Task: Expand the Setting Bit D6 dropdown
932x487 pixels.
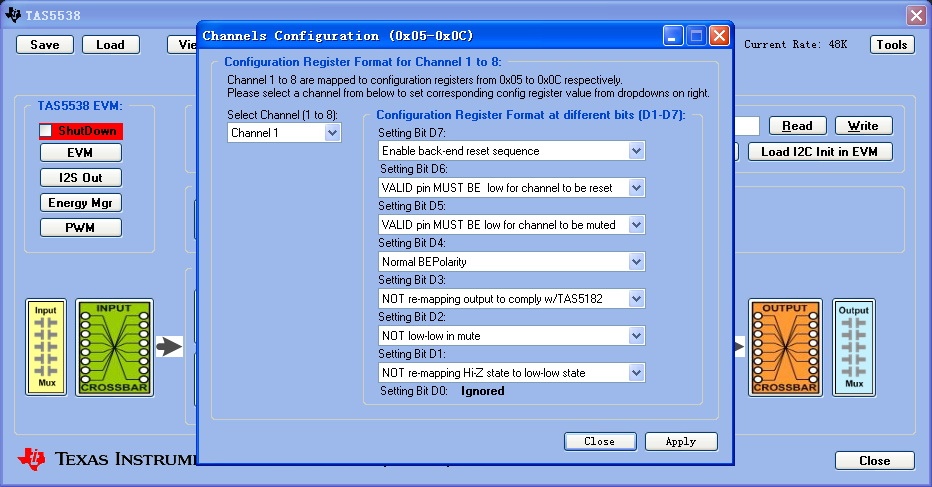Action: [x=636, y=188]
